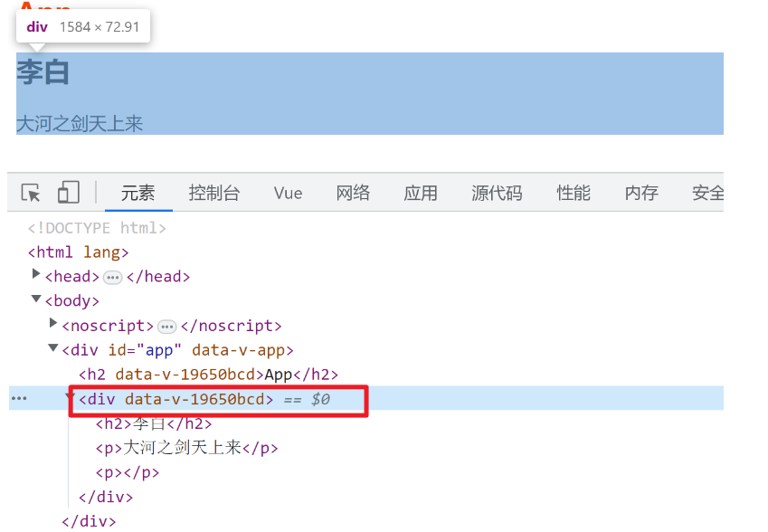
Task: Click the closing </head> tag
Action: [158, 277]
